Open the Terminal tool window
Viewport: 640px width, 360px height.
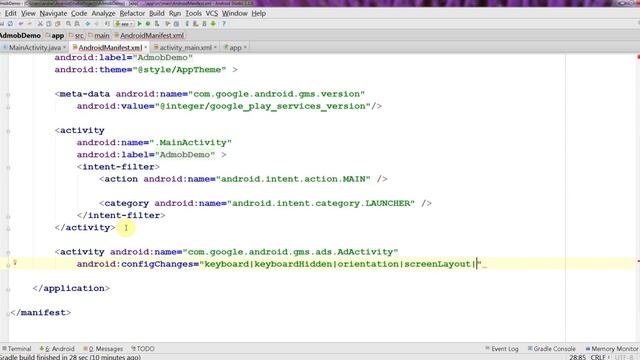click(x=17, y=349)
